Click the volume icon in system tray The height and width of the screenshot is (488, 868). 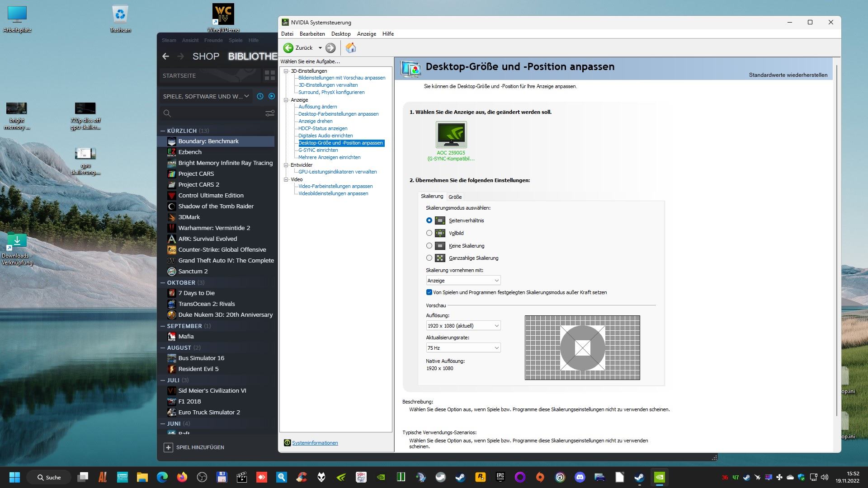tap(825, 477)
